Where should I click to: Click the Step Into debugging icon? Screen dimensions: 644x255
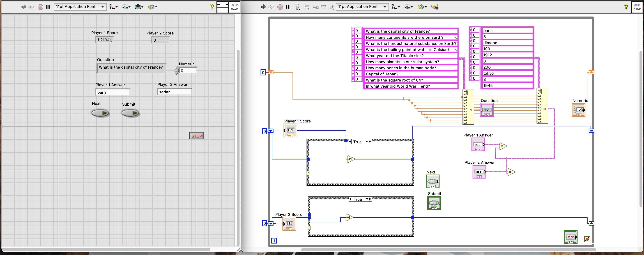click(316, 7)
